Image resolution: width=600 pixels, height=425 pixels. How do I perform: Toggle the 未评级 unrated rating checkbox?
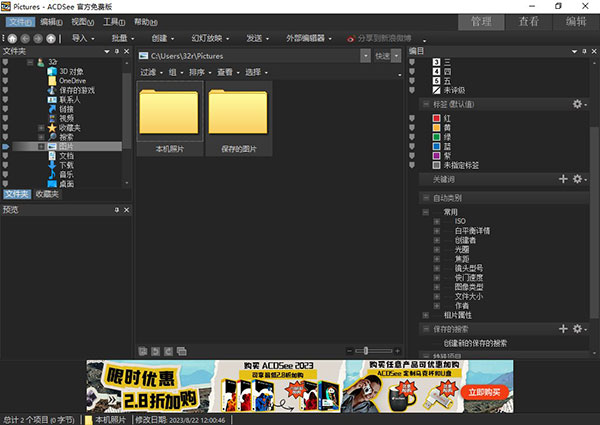tap(410, 89)
